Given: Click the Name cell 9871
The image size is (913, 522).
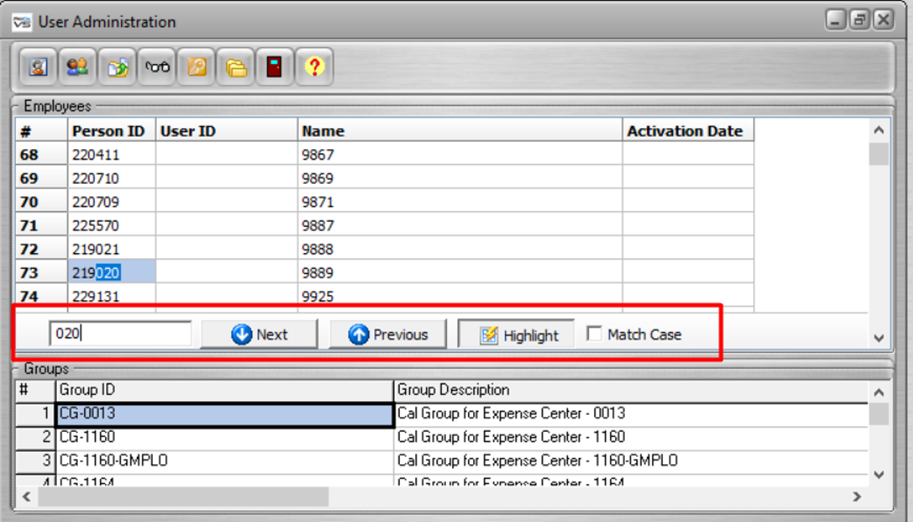Looking at the screenshot, I should click(x=460, y=202).
